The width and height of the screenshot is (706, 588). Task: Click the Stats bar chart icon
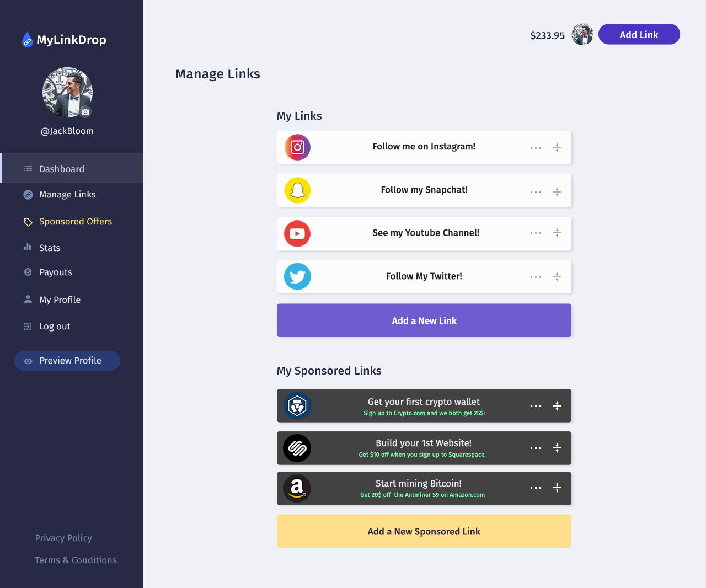[28, 247]
